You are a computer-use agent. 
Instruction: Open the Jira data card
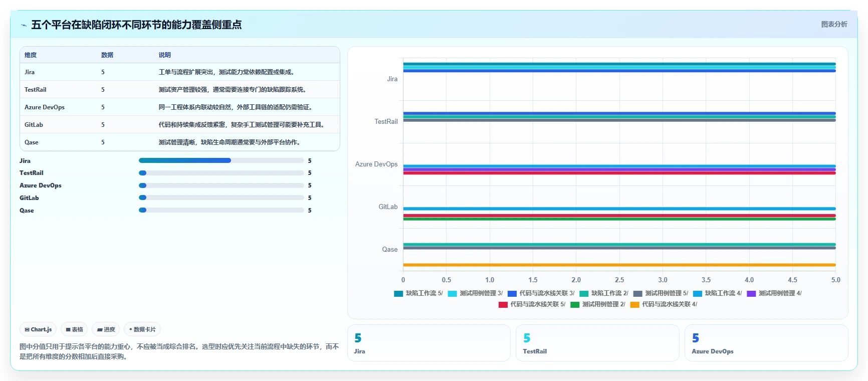429,343
